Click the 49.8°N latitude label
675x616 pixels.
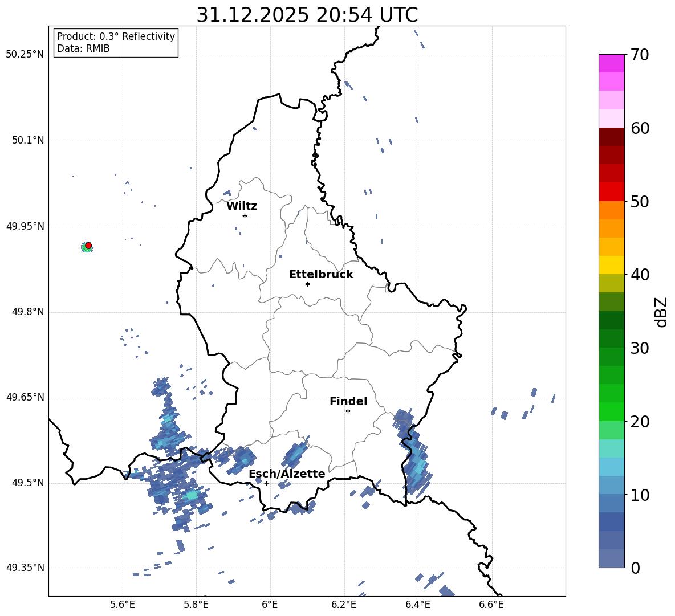pyautogui.click(x=27, y=312)
